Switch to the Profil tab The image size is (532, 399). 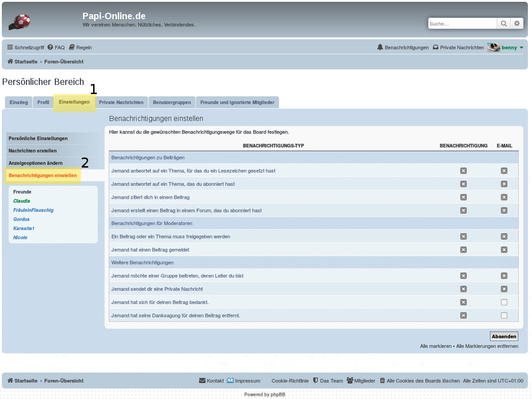coord(43,102)
